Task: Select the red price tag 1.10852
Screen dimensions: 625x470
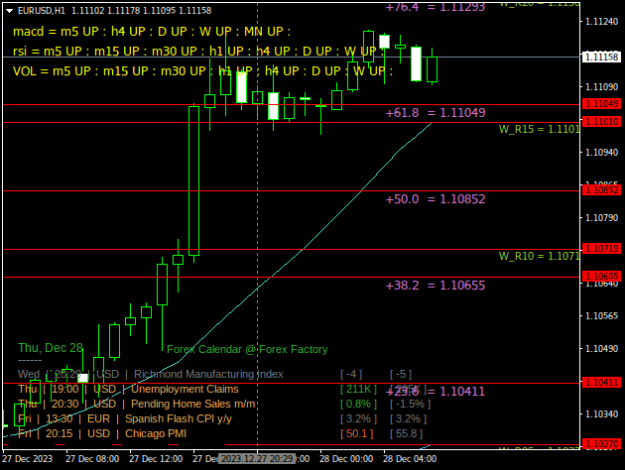Action: point(601,190)
